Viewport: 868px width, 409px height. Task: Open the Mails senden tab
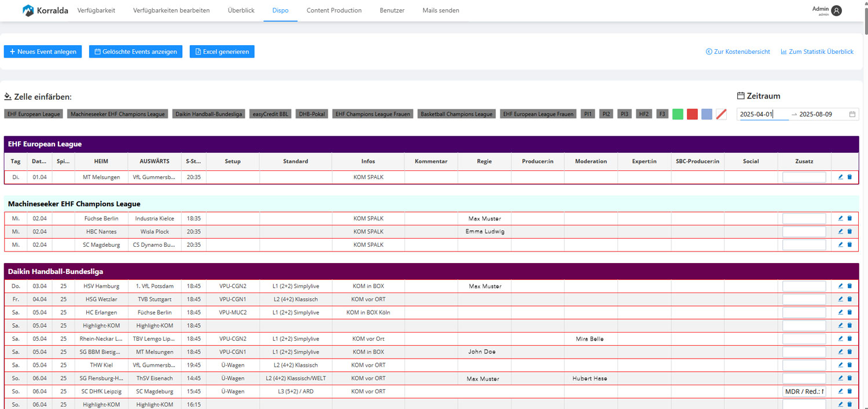coord(441,10)
